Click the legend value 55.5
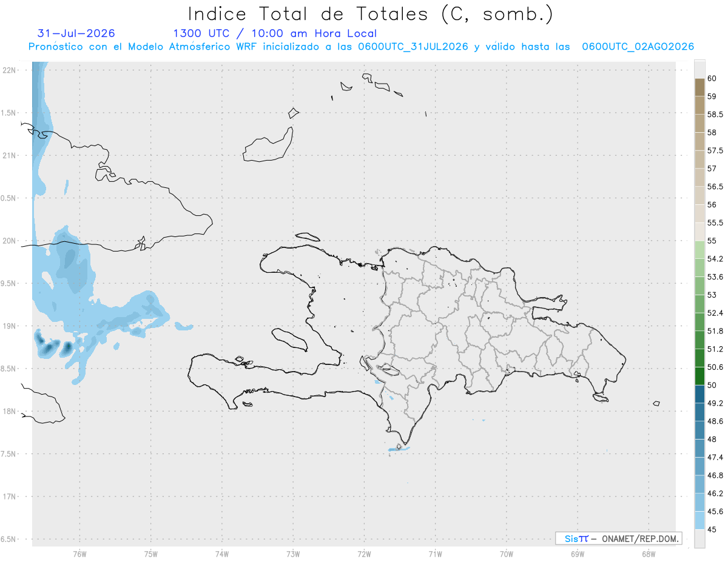The height and width of the screenshot is (562, 728). coord(715,223)
